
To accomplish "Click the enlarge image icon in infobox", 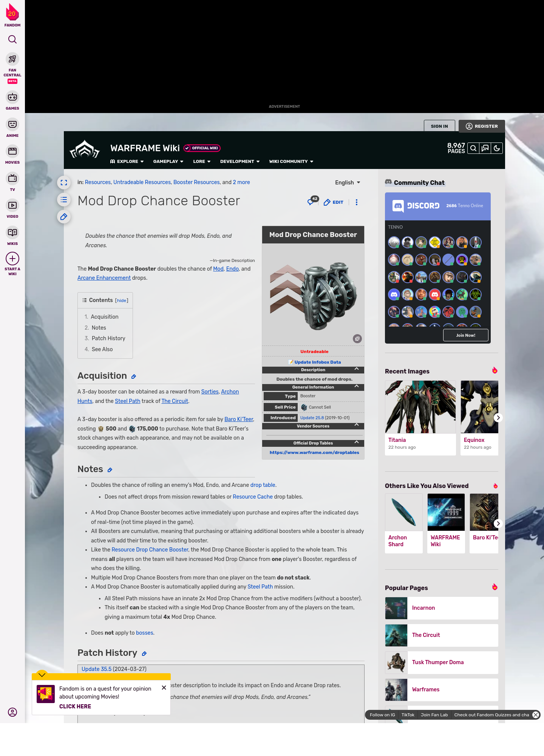I will (x=357, y=339).
